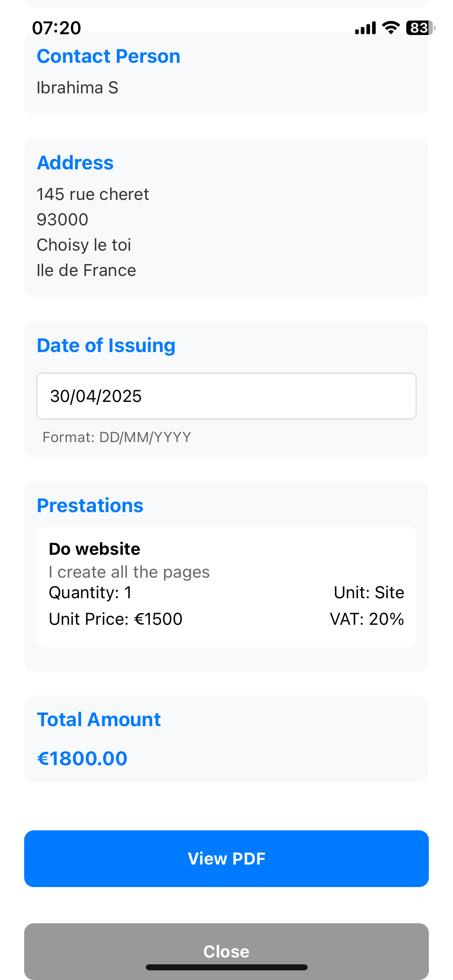453x980 pixels.
Task: Tap the region Ile de France
Action: coord(86,270)
